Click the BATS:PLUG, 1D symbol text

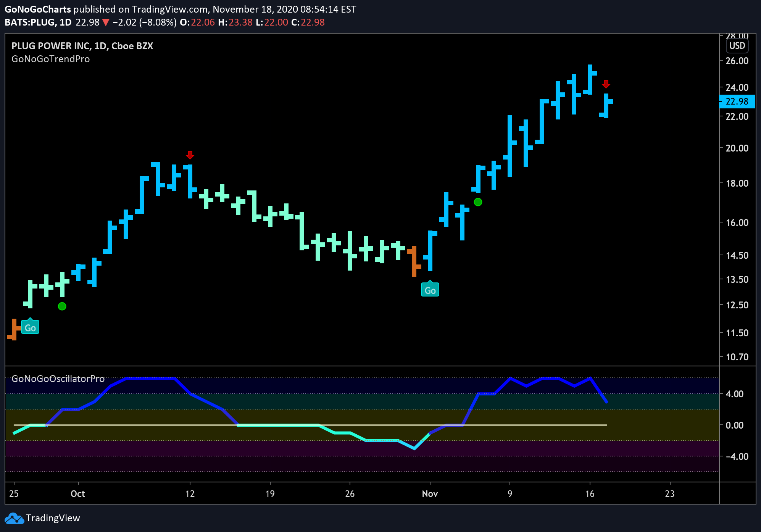click(38, 23)
